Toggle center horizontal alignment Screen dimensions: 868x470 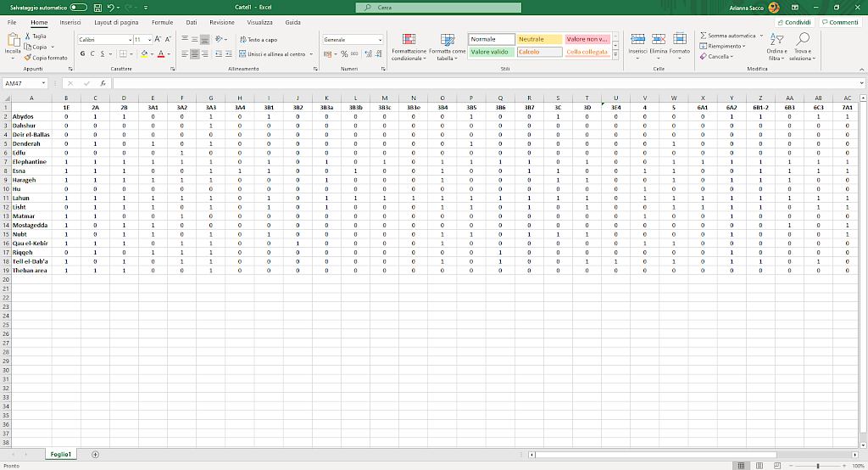point(195,53)
